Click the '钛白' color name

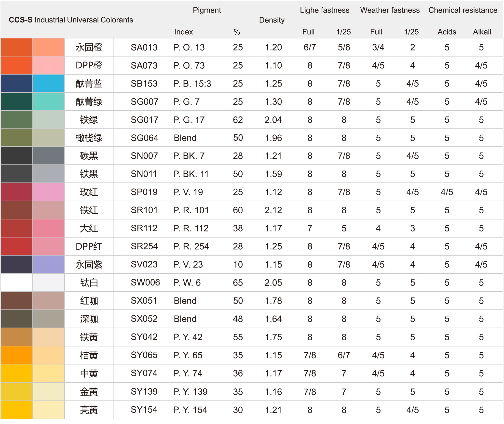pyautogui.click(x=89, y=283)
